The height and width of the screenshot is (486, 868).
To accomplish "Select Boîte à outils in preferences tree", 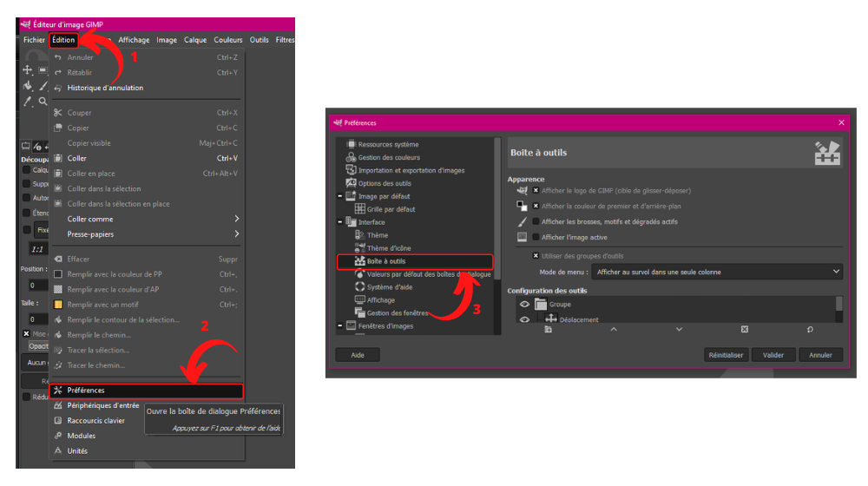I will click(415, 261).
